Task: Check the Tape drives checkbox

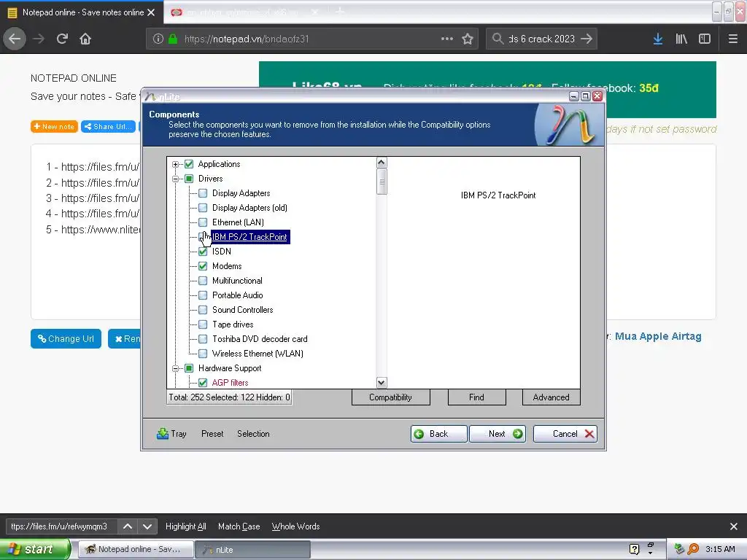Action: pos(203,324)
